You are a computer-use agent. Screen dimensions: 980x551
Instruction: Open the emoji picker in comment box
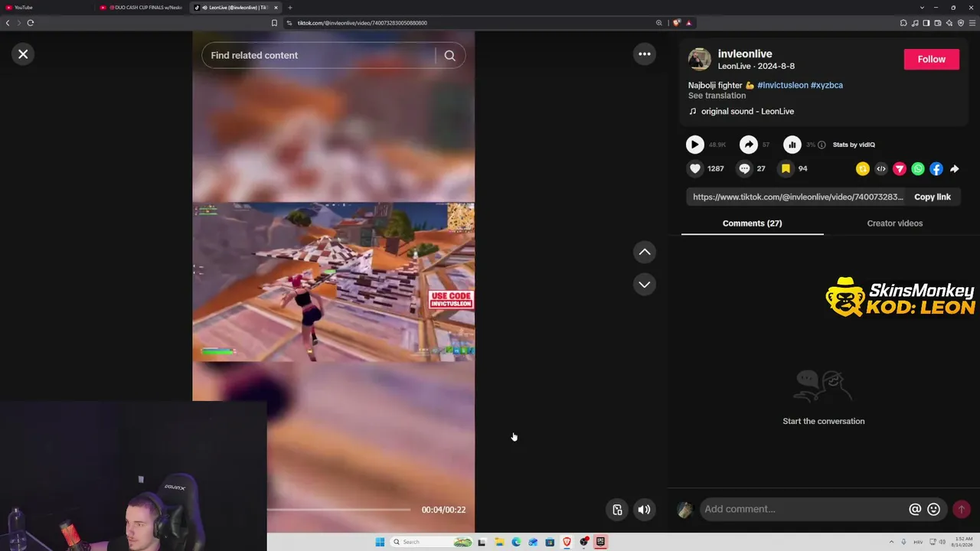933,509
